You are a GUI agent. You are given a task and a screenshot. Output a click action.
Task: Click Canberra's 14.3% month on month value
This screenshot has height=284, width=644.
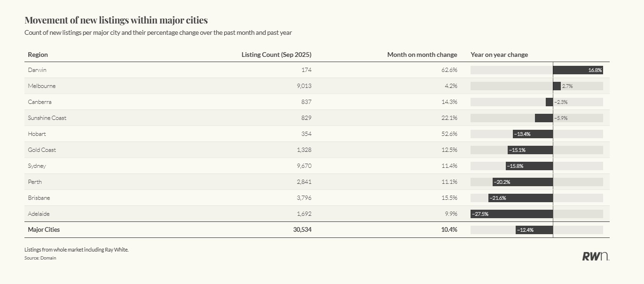point(449,102)
